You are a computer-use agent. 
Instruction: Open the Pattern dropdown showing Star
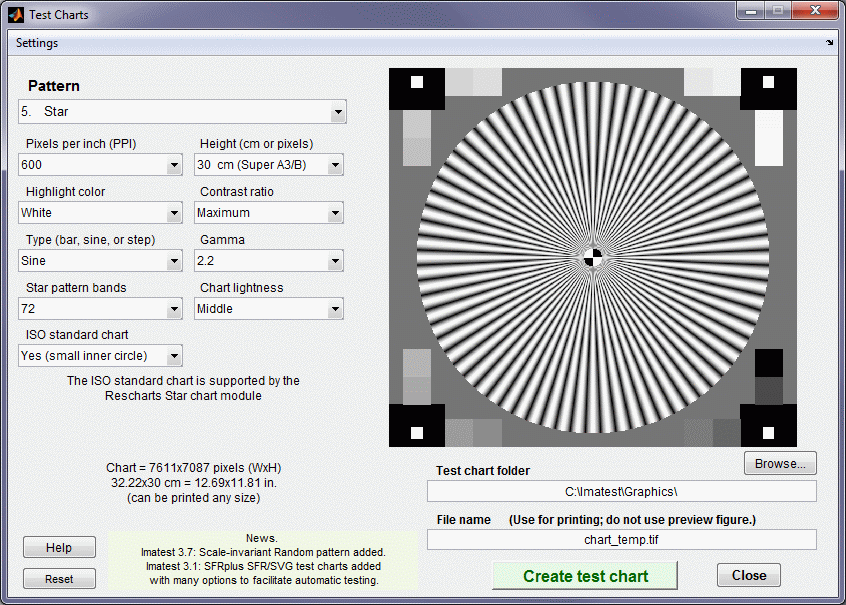182,112
